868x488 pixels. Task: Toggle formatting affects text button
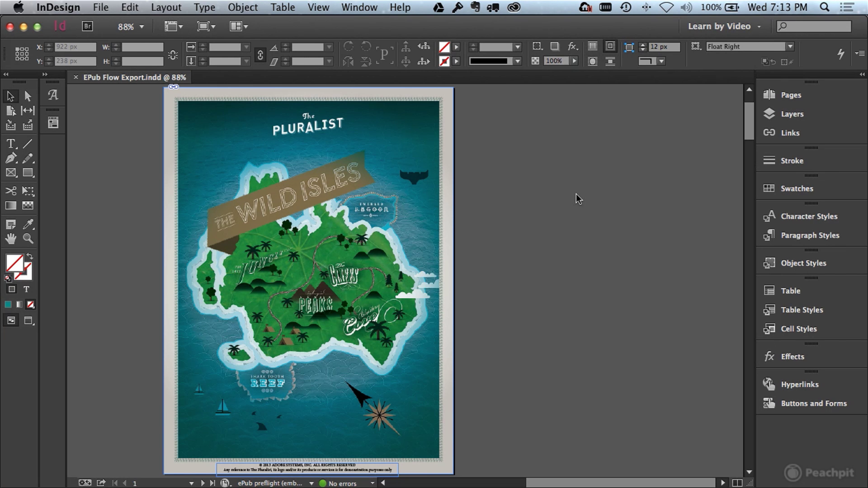[x=26, y=289]
